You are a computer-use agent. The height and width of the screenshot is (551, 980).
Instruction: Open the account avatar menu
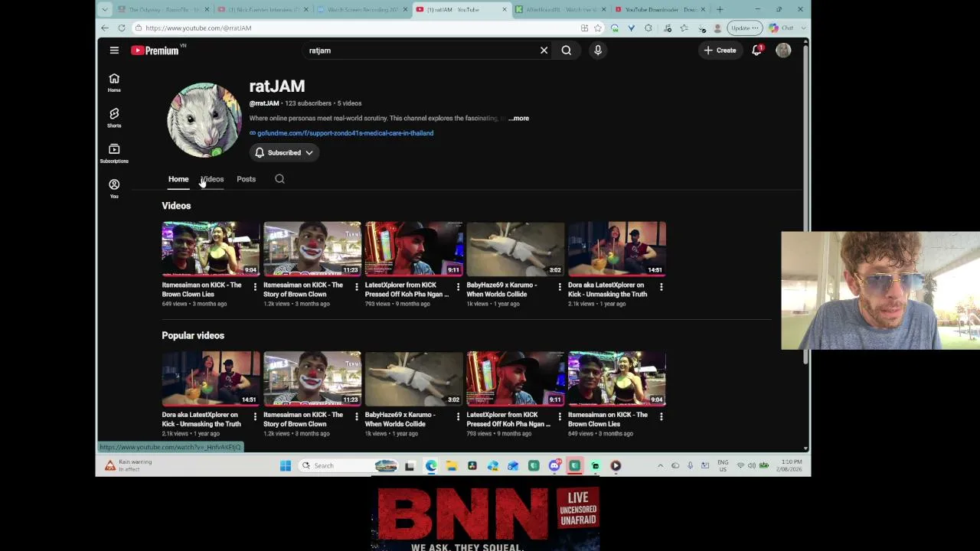783,51
